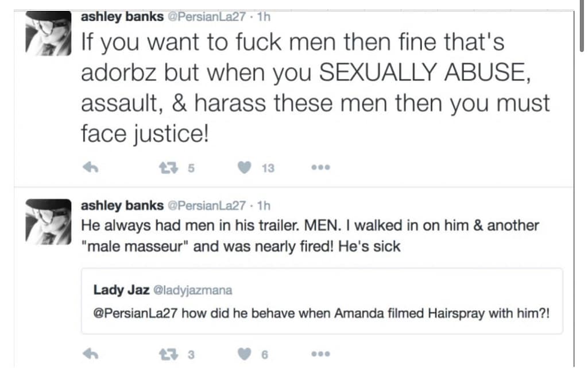Click the retweet icon beneath the second tweet
This screenshot has height=372, width=588.
[x=168, y=354]
